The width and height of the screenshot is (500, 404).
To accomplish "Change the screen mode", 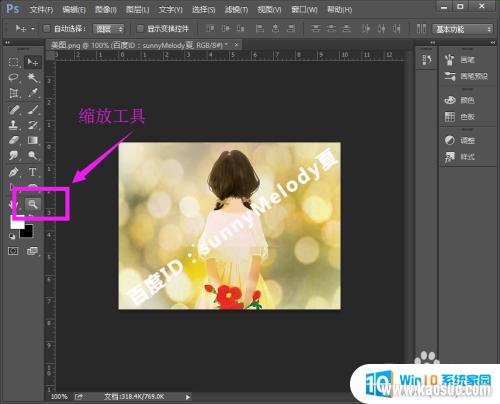I will coord(33,251).
